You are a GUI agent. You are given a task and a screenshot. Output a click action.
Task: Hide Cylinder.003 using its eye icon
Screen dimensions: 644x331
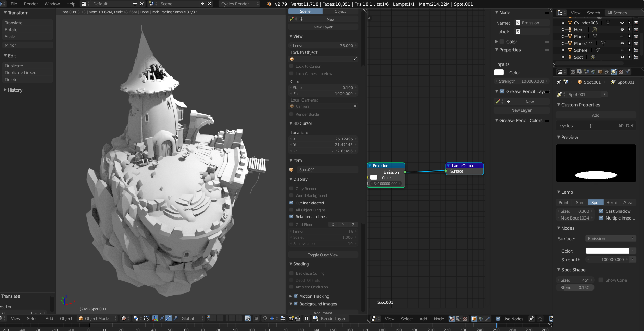(622, 23)
